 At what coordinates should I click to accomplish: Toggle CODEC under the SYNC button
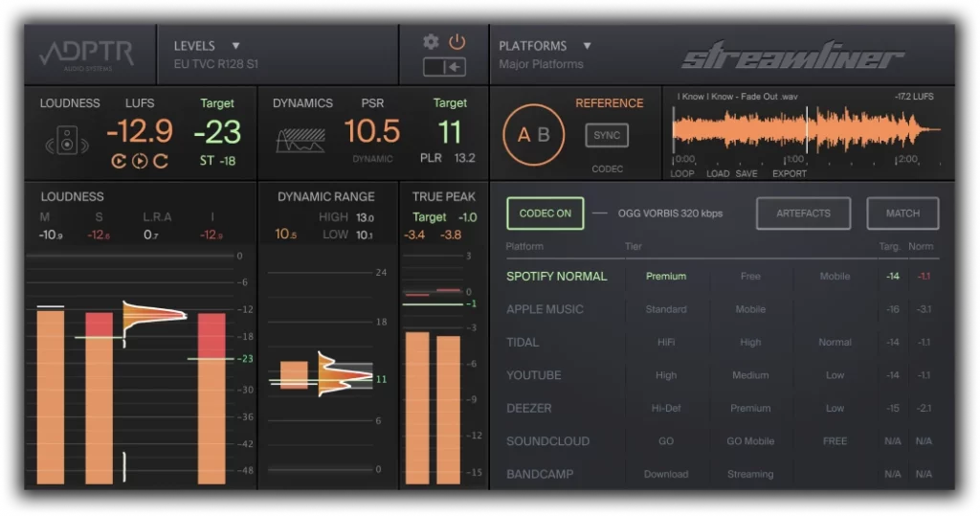point(608,168)
